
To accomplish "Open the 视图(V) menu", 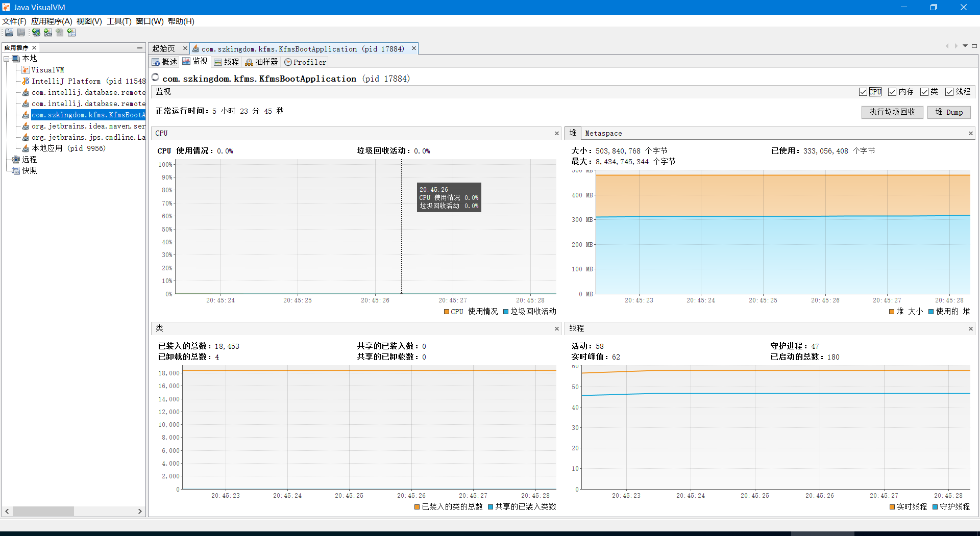I will coord(89,21).
